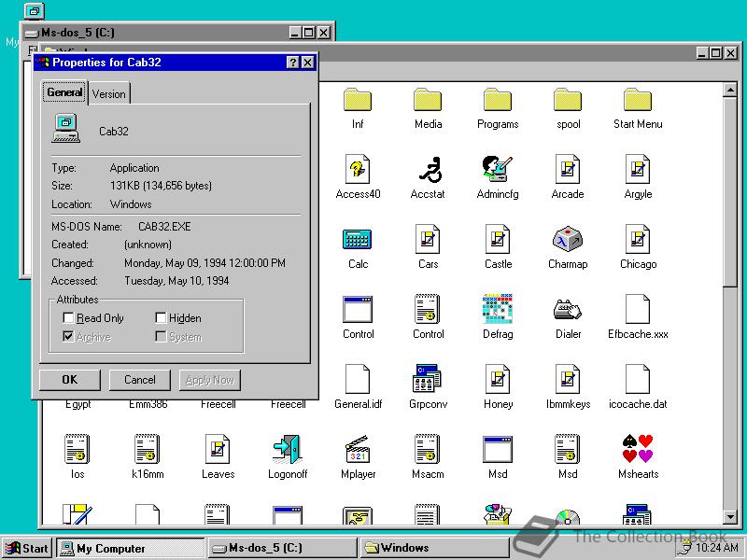Open the Media folder
The height and width of the screenshot is (560, 747).
pos(428,100)
